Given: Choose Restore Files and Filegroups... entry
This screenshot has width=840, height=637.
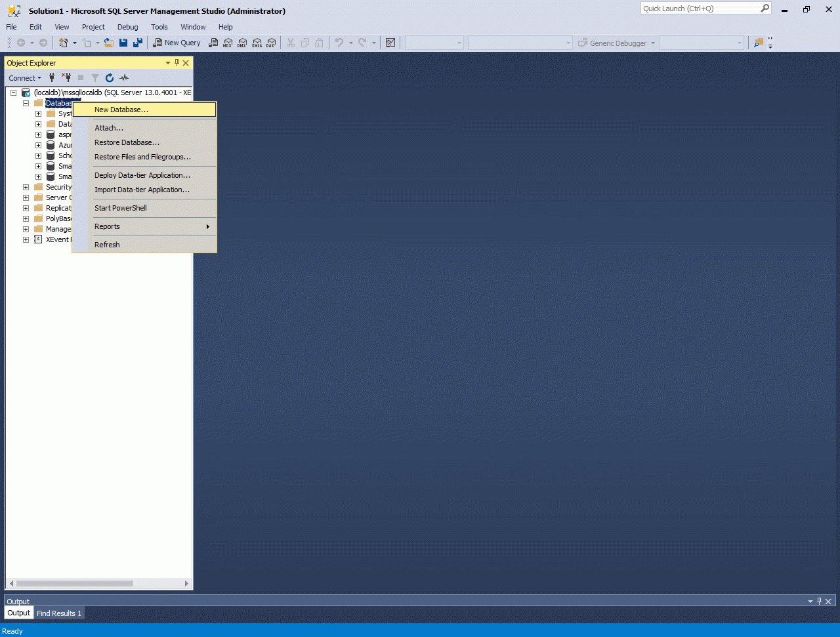Looking at the screenshot, I should (144, 157).
